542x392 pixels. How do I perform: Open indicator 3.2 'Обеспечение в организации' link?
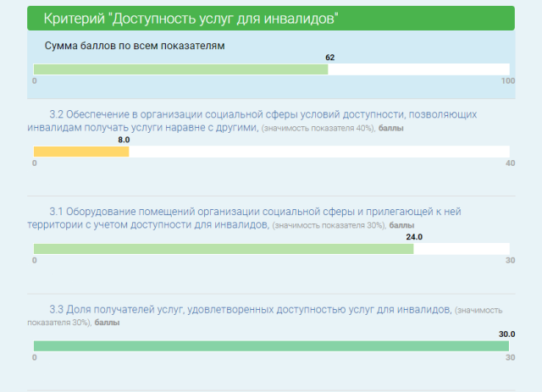pos(252,121)
